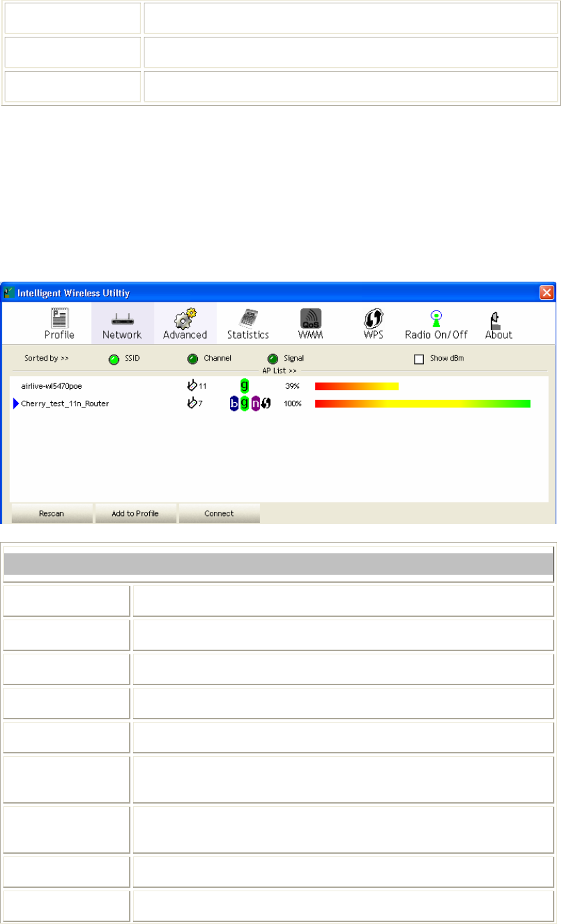Image resolution: width=561 pixels, height=924 pixels.
Task: Toggle the Radio On/Off icon
Action: pos(436,318)
